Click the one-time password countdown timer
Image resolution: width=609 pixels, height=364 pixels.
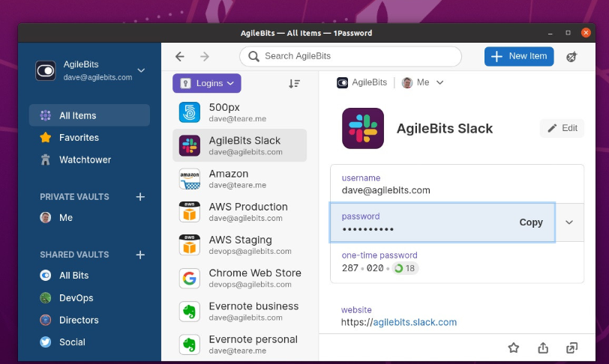pyautogui.click(x=405, y=268)
